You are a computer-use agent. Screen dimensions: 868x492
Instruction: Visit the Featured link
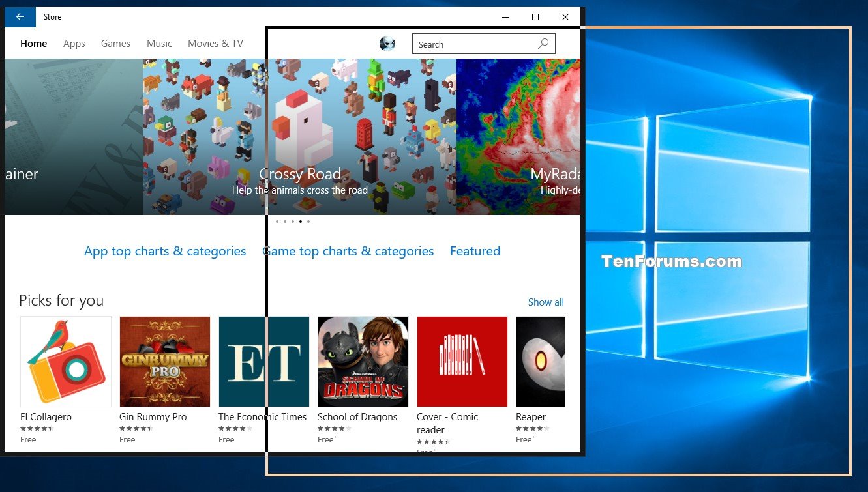click(475, 252)
